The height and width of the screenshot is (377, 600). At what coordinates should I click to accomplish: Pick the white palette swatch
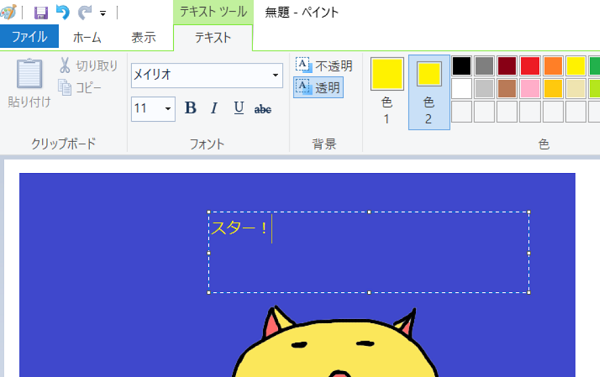(x=461, y=88)
